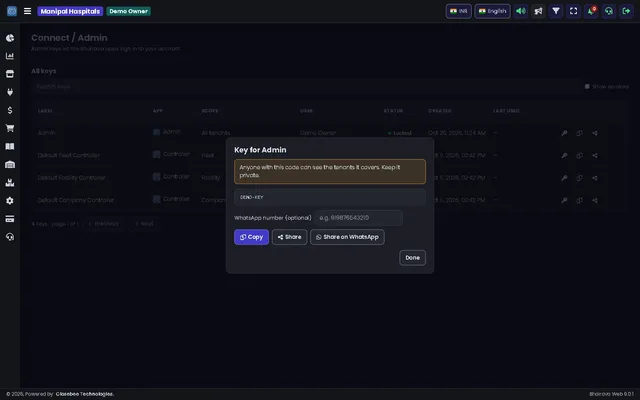Open the factory sidebar icon

pyautogui.click(x=10, y=182)
